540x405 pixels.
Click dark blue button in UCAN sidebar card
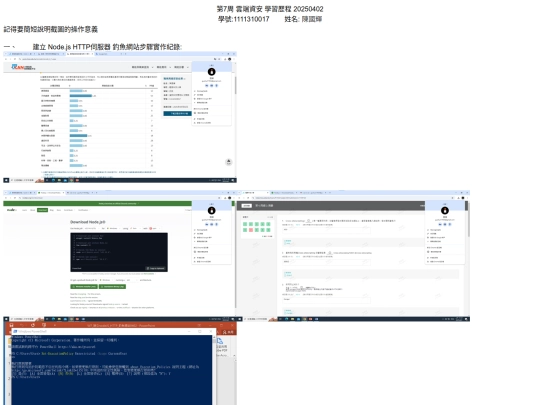click(177, 113)
